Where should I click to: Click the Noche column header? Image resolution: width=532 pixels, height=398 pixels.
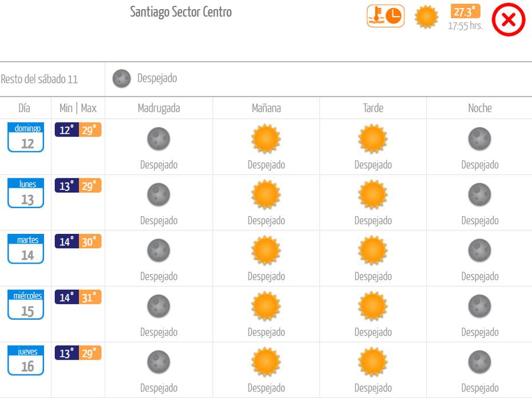click(x=480, y=108)
